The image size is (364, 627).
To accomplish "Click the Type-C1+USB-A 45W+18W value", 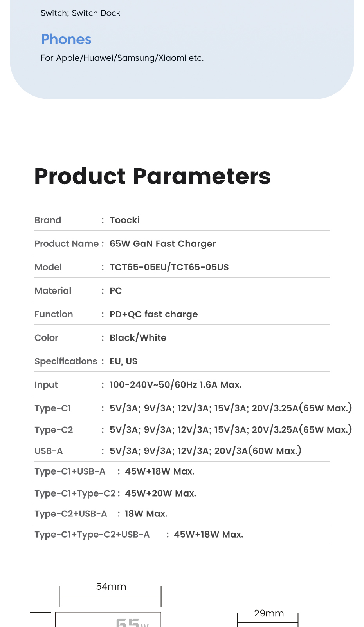I will click(x=159, y=471).
